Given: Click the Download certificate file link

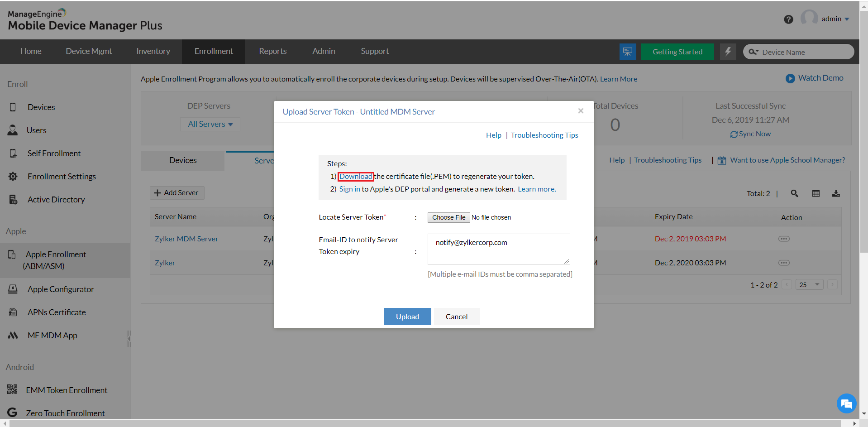Looking at the screenshot, I should point(356,177).
